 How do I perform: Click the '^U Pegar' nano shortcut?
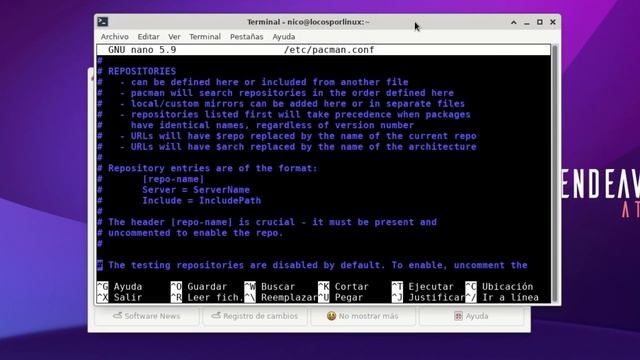pos(340,298)
